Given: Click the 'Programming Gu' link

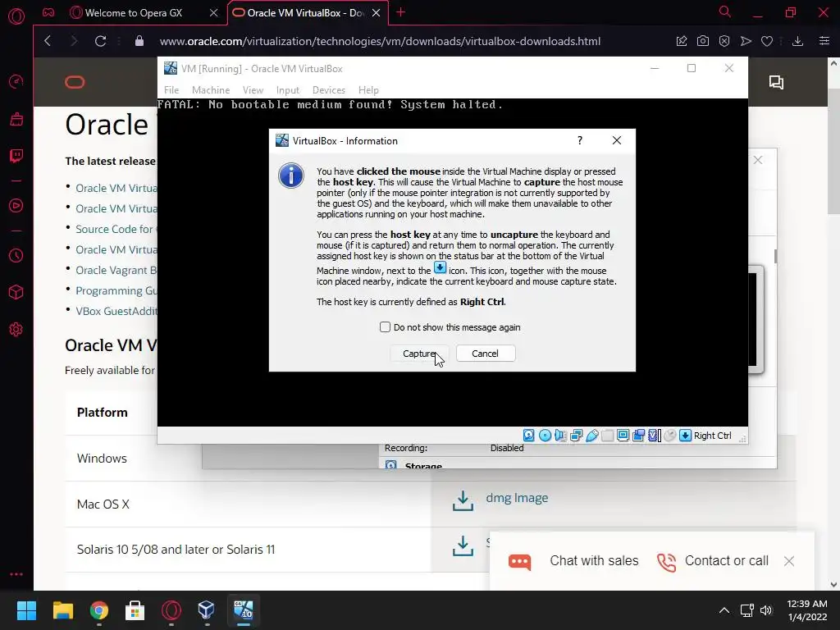Looking at the screenshot, I should point(116,290).
